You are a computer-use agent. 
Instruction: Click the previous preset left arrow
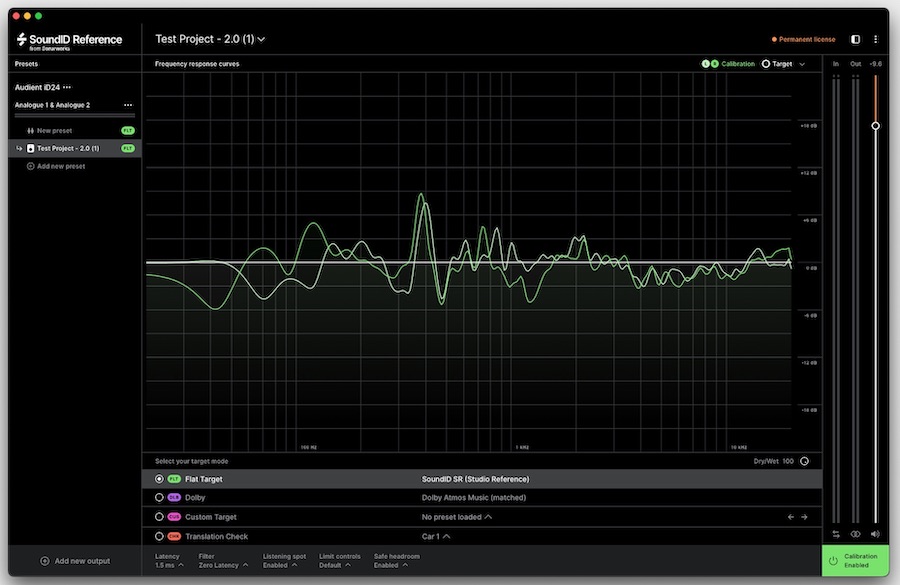(x=790, y=517)
